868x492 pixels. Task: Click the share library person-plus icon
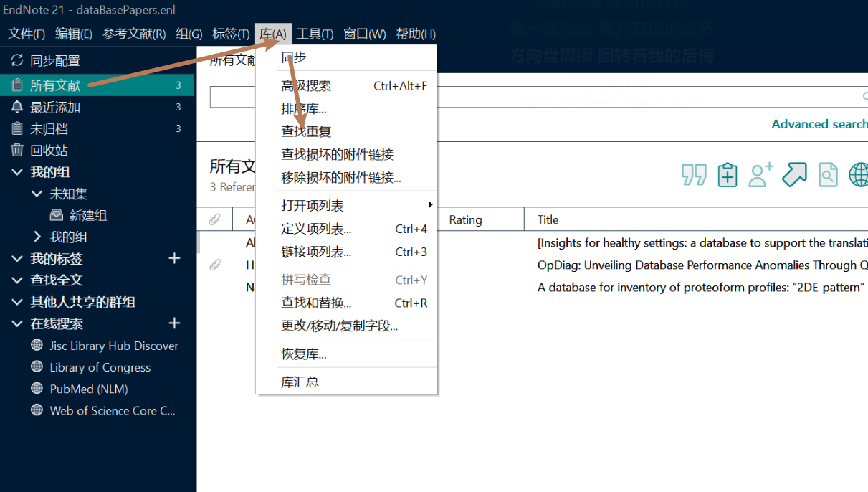point(760,175)
